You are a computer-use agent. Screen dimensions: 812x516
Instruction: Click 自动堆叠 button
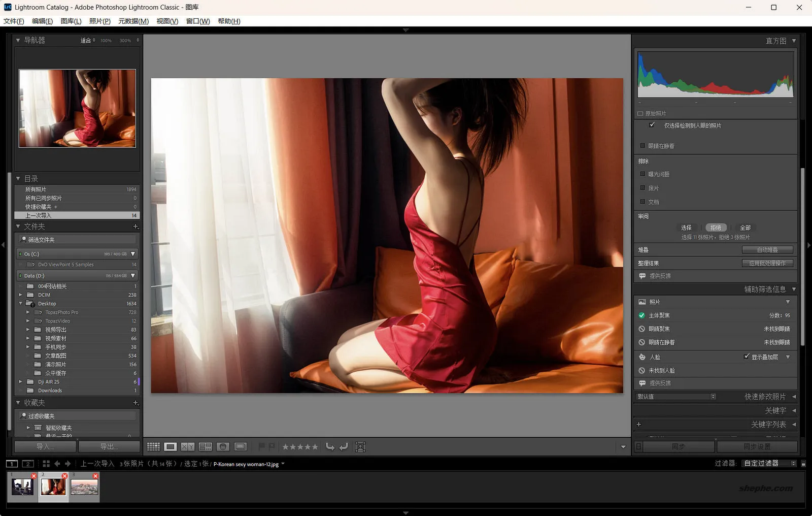click(x=767, y=250)
